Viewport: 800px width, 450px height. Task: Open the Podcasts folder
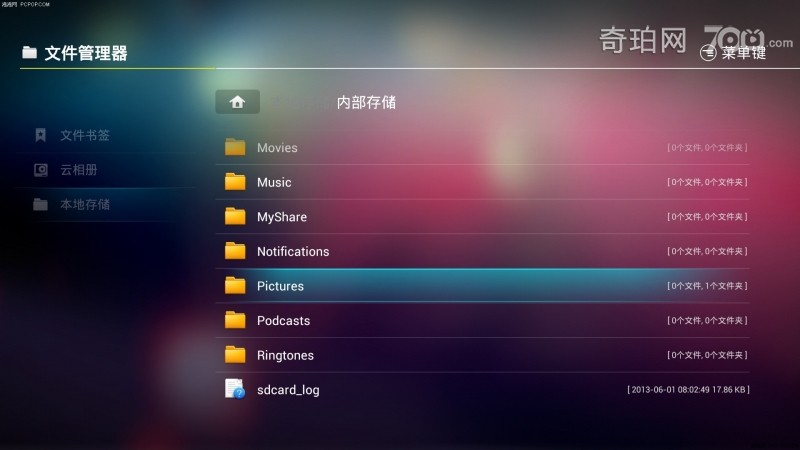(x=483, y=320)
